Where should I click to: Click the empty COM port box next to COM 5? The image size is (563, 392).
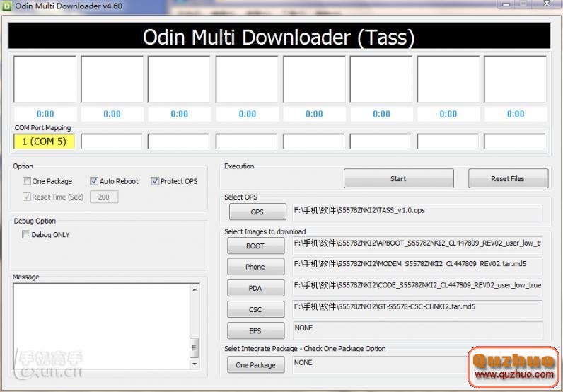pyautogui.click(x=111, y=142)
